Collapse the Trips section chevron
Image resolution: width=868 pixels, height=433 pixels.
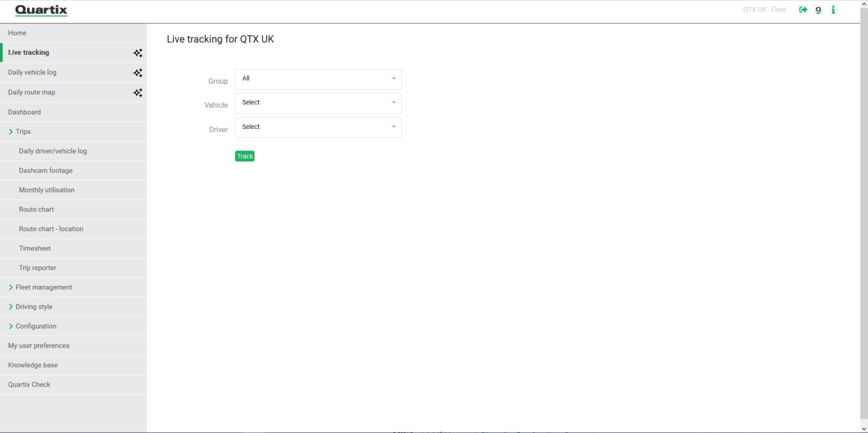pos(11,132)
